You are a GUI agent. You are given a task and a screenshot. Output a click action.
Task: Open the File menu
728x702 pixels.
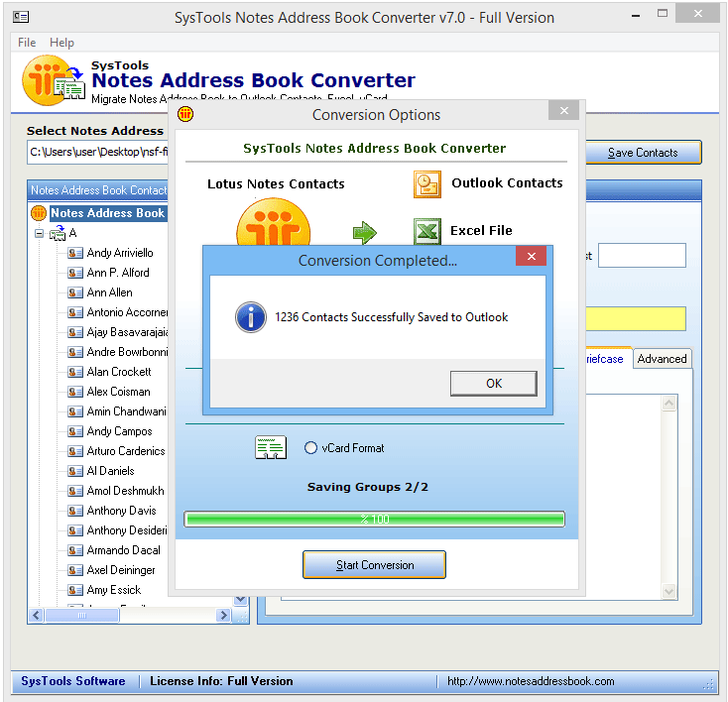27,43
